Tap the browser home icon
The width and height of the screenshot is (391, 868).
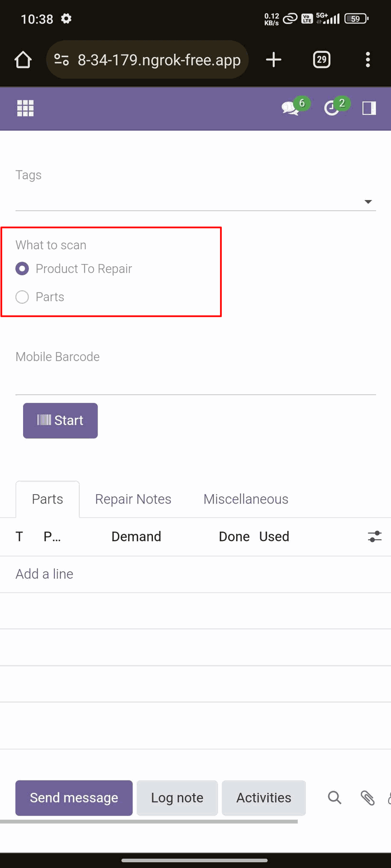coord(23,60)
